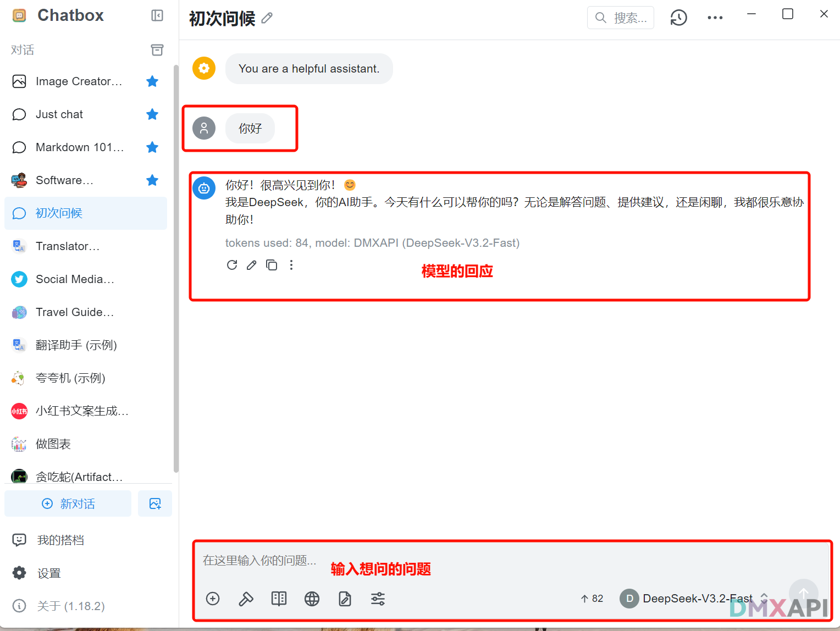The height and width of the screenshot is (631, 840).
Task: Click the artifact document icon
Action: 345,599
